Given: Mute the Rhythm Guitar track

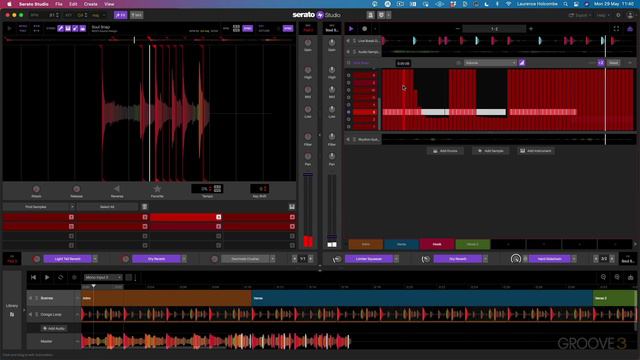Looking at the screenshot, I should [348, 140].
